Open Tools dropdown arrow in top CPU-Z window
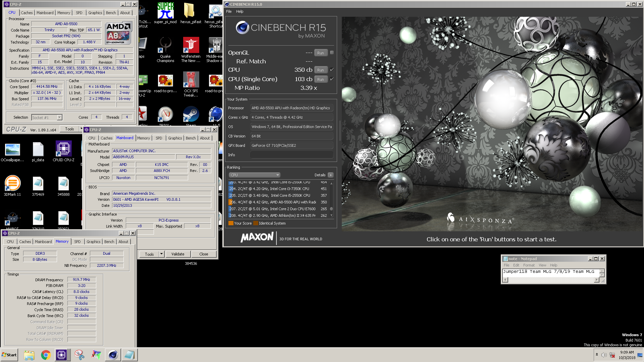This screenshot has width=644, height=362. click(81, 129)
